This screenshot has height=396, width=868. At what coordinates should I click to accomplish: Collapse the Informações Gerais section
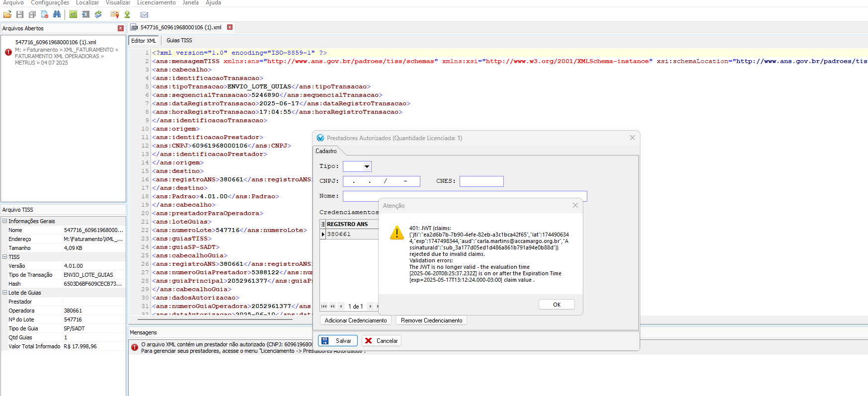coord(4,221)
